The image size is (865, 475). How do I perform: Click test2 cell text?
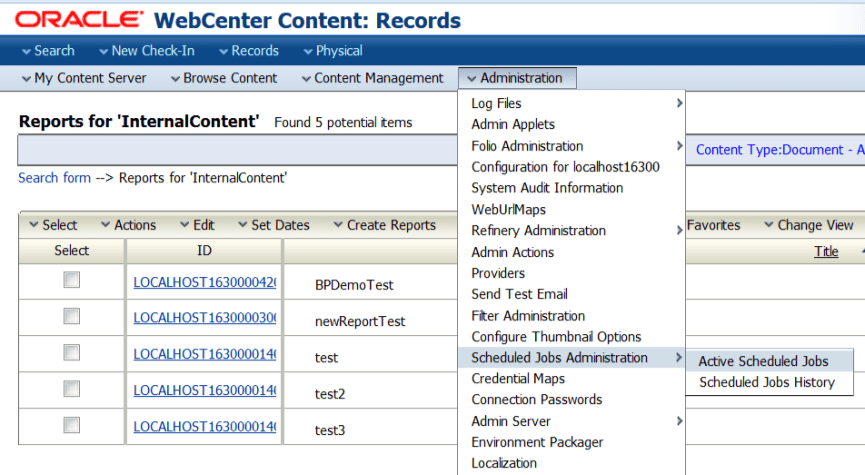coord(330,394)
